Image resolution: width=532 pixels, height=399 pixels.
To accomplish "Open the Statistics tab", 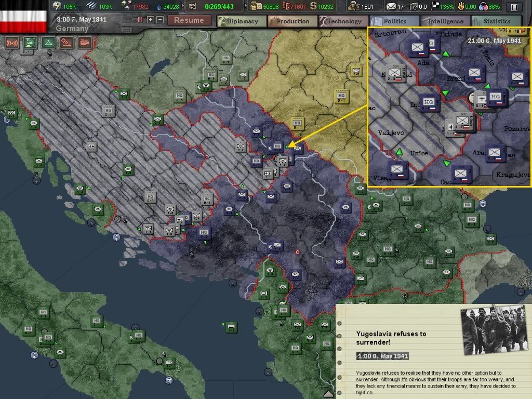I will point(497,21).
